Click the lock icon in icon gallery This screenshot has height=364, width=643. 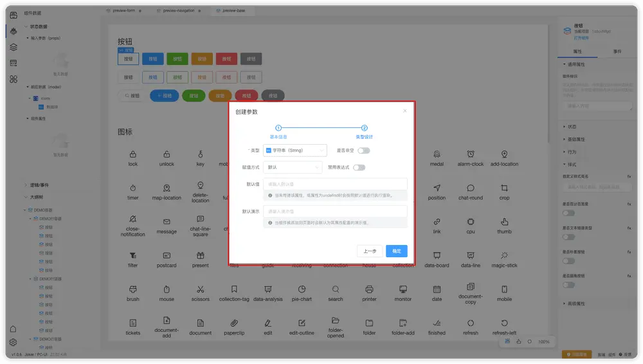133,155
